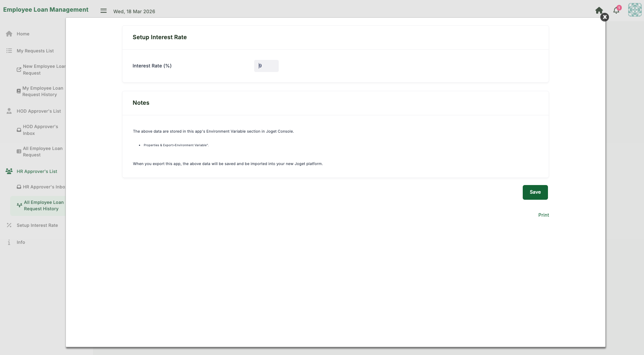Click the percent icon for Setup Interest Rate
Image resolution: width=644 pixels, height=355 pixels.
[x=9, y=225]
